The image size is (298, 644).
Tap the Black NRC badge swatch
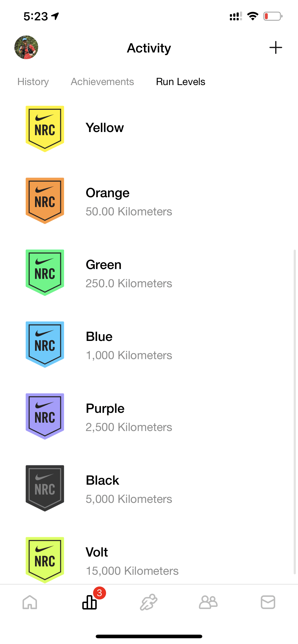pos(45,488)
